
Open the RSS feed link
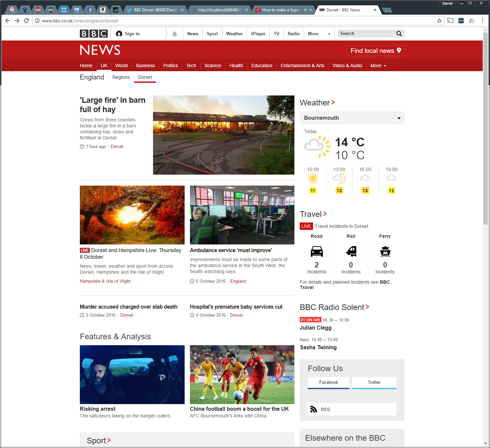[x=352, y=409]
